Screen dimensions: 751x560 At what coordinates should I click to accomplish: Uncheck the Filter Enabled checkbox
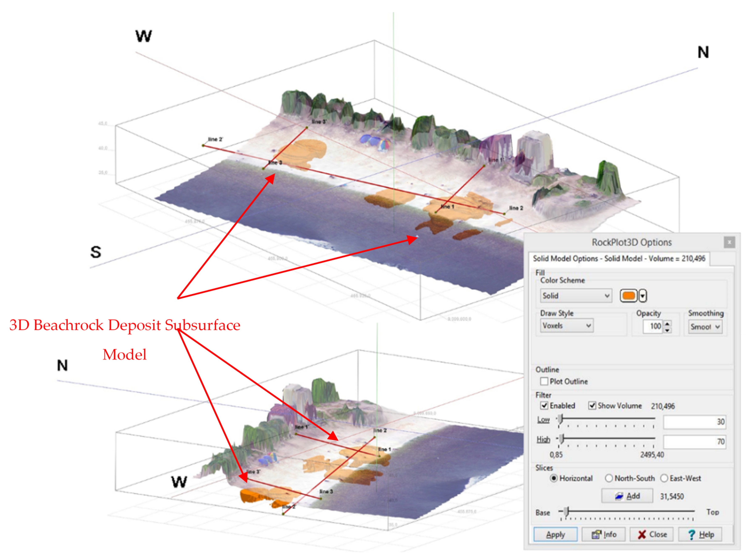pos(544,405)
